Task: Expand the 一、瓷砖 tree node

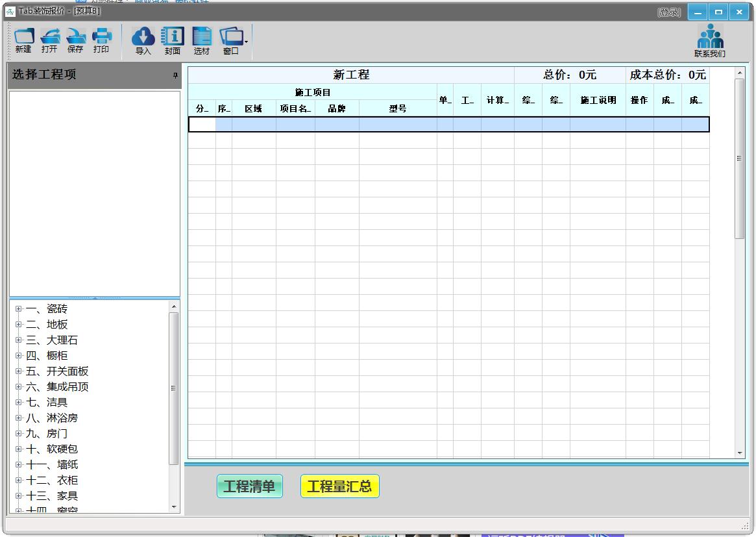Action: 19,309
